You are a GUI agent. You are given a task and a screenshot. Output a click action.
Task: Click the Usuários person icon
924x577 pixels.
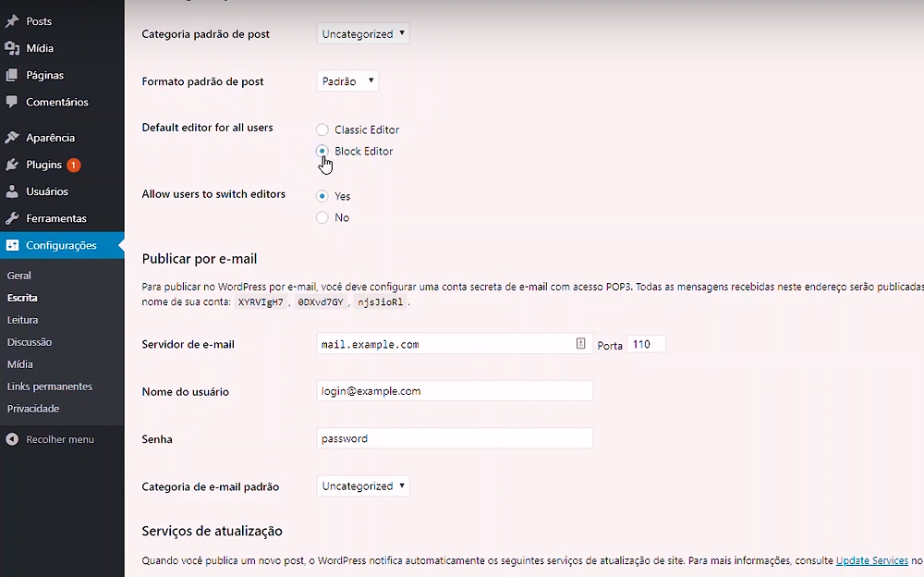point(12,191)
